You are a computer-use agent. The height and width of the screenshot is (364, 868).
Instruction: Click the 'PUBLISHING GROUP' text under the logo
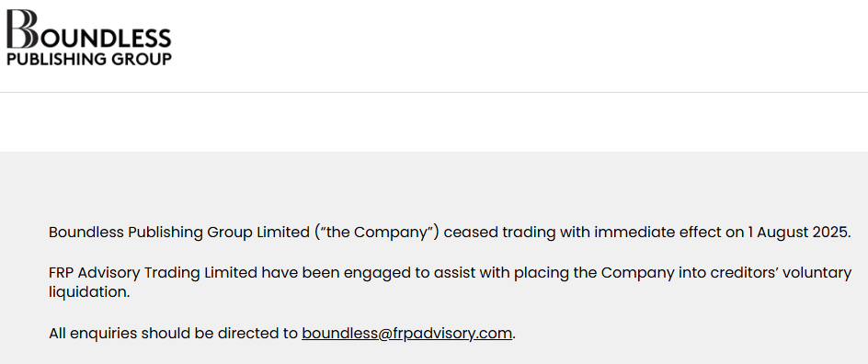pyautogui.click(x=88, y=59)
